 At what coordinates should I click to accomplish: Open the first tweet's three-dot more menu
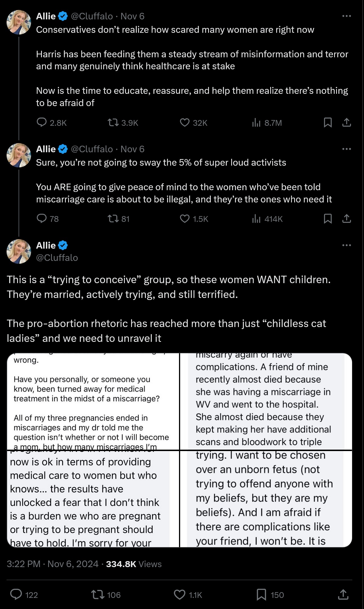click(346, 16)
